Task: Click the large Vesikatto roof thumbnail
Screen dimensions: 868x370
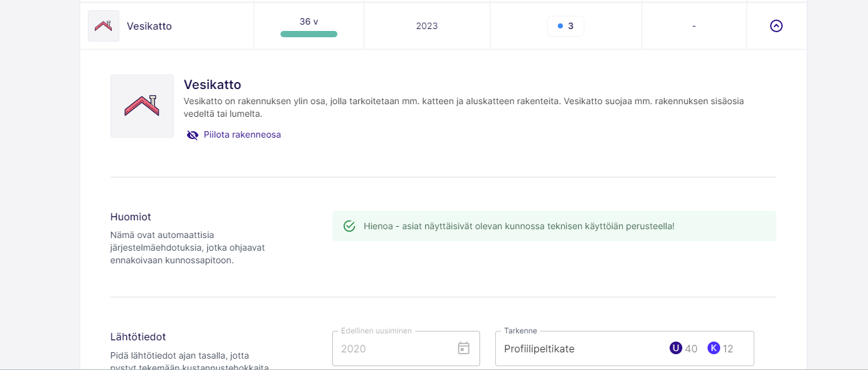Action: [x=142, y=106]
